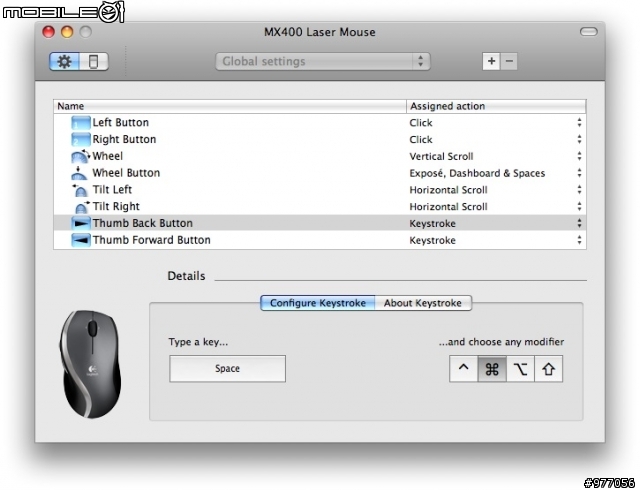Open Tilt Left Horizontal Scroll dropdown
Viewport: 640px width, 491px height.
(579, 190)
